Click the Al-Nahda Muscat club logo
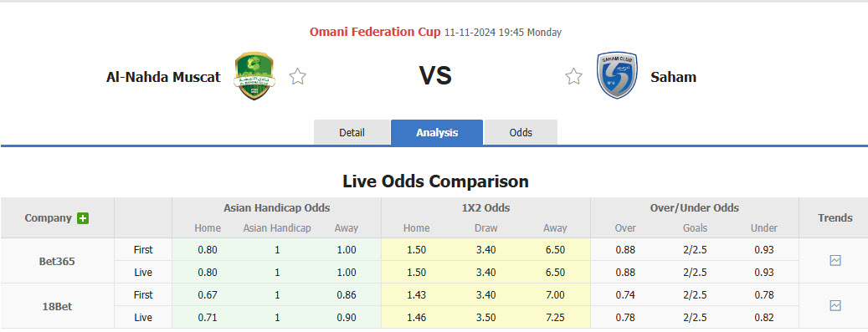The image size is (868, 332). (254, 76)
